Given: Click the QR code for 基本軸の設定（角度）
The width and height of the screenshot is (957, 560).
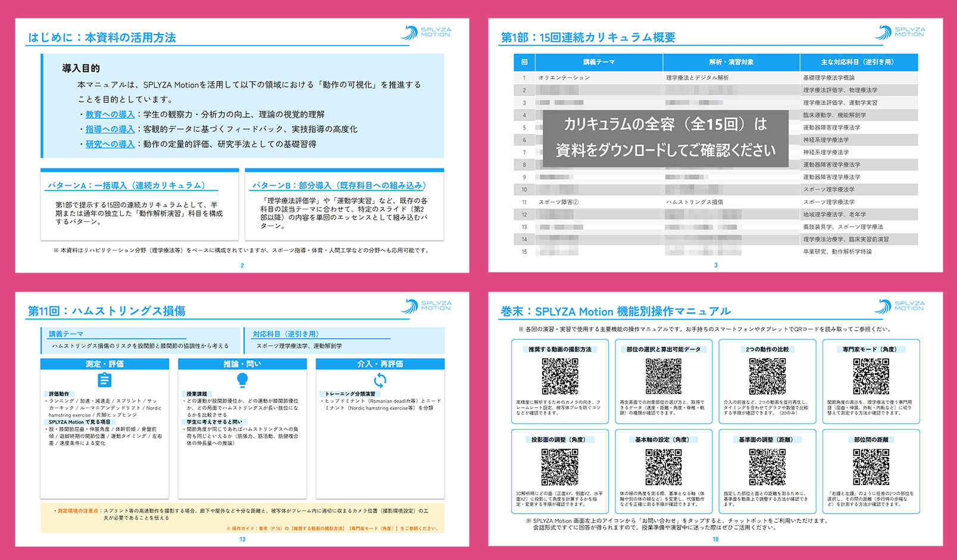Looking at the screenshot, I should pyautogui.click(x=664, y=467).
